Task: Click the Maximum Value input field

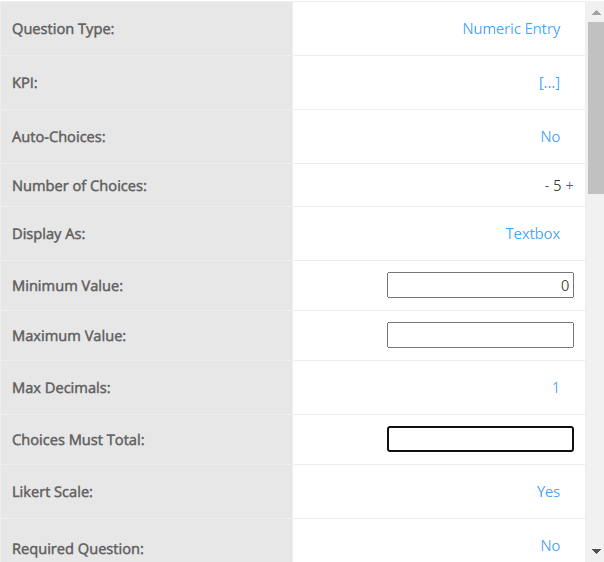Action: 480,335
